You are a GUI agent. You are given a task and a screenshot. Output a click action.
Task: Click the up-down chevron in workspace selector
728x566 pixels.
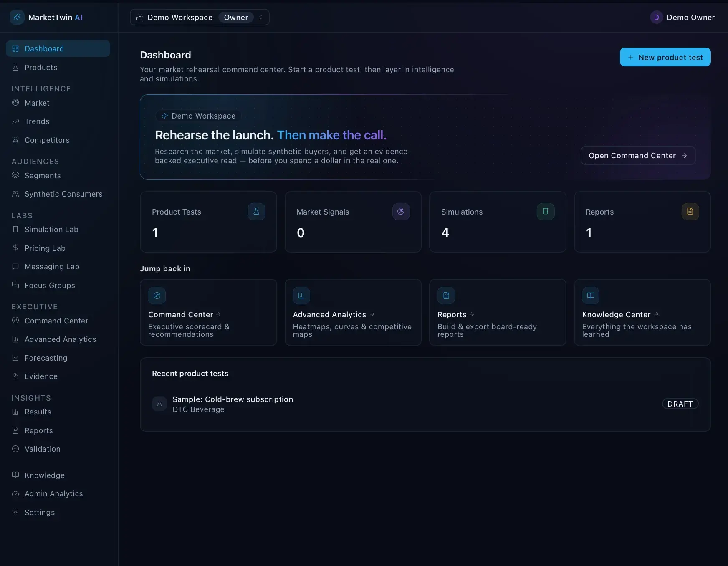click(261, 17)
